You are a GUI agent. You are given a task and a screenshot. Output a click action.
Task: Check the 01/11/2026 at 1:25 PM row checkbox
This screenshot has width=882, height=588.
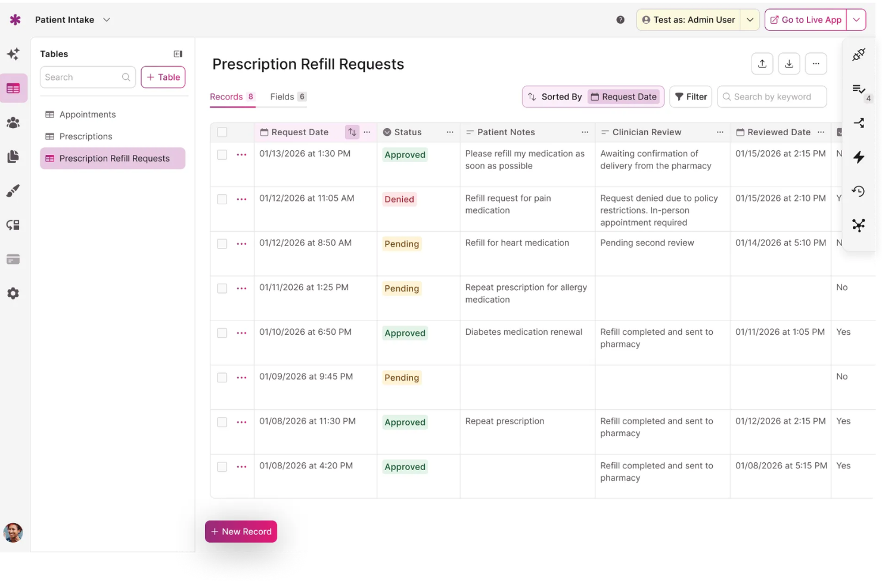tap(222, 288)
